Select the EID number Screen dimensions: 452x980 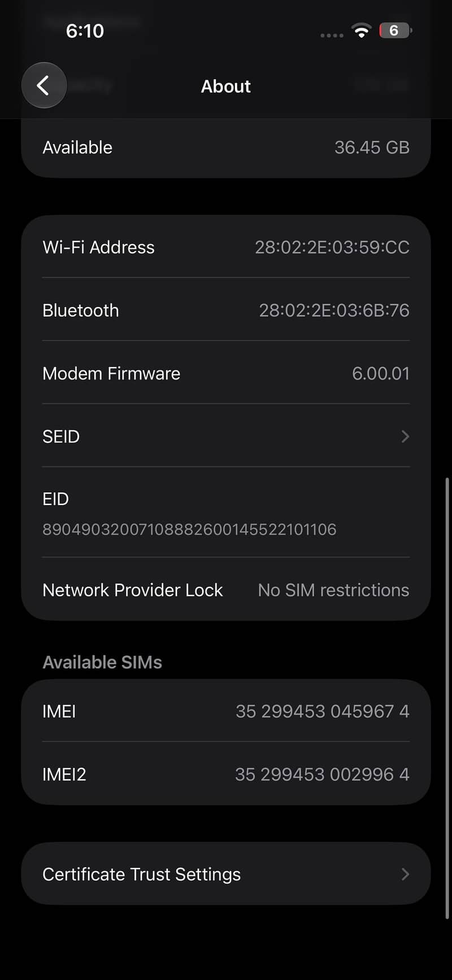(189, 529)
